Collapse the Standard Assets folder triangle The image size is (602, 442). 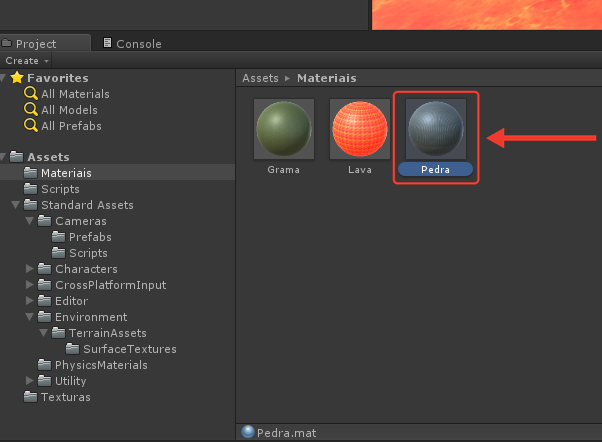coord(16,205)
